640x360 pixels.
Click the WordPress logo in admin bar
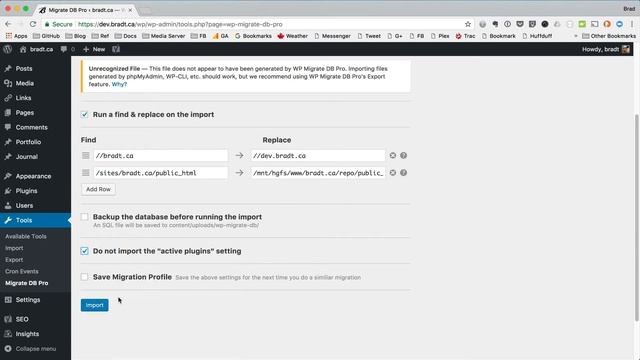(7, 49)
